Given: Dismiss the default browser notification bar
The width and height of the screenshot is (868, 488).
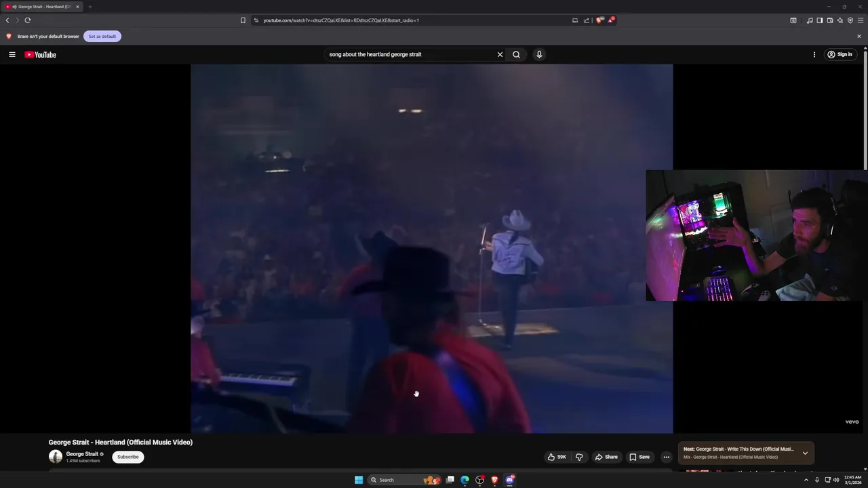Looking at the screenshot, I should (859, 36).
